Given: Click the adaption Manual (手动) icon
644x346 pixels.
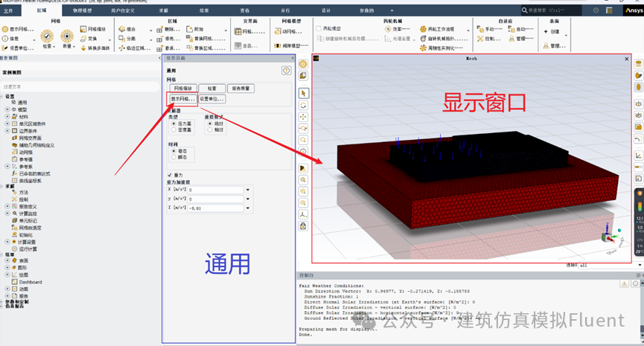Looking at the screenshot, I should click(x=480, y=29).
